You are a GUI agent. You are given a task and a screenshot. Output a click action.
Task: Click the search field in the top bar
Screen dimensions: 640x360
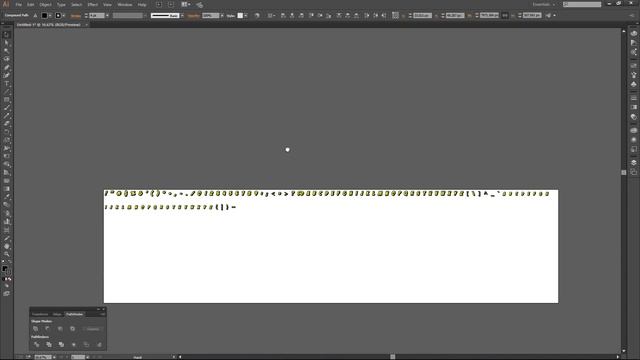[x=582, y=4]
